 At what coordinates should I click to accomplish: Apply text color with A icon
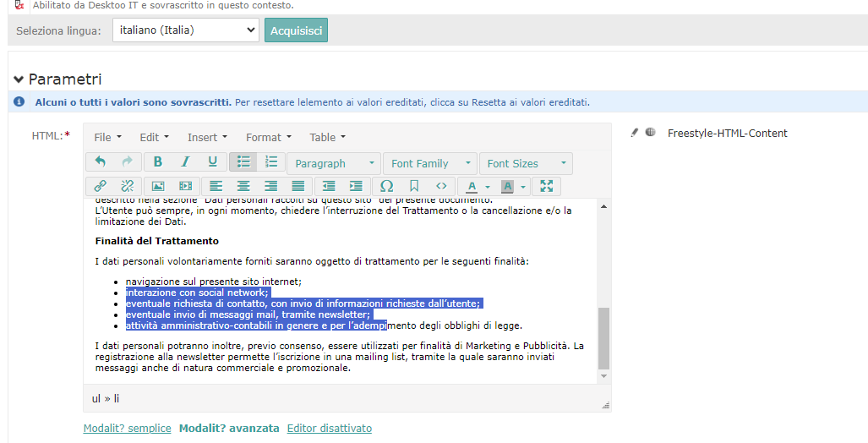coord(472,186)
